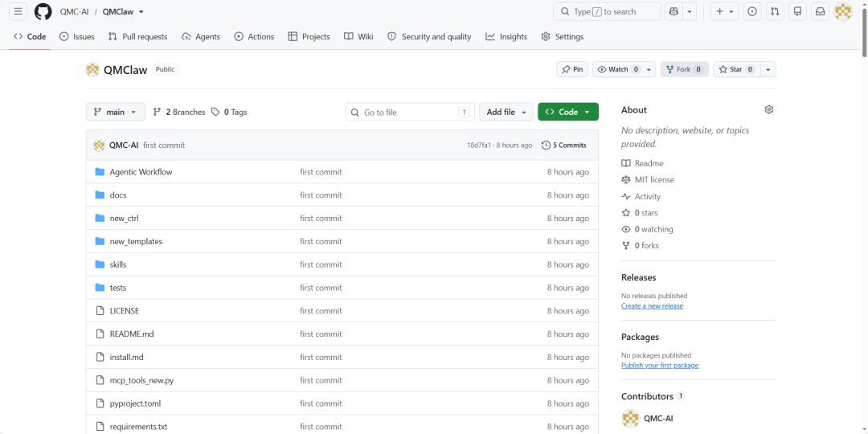View 0 watching link in About
The width and height of the screenshot is (868, 434).
[x=647, y=229]
